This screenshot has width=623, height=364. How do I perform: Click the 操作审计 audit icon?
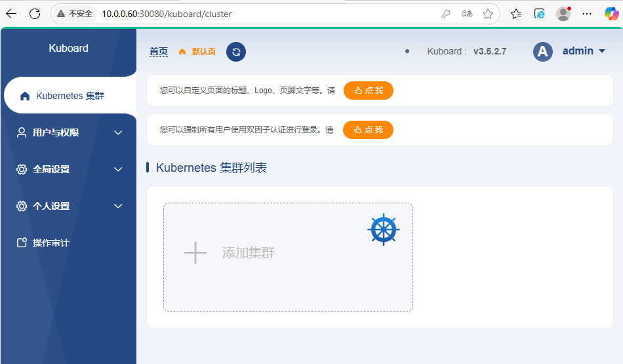(22, 243)
